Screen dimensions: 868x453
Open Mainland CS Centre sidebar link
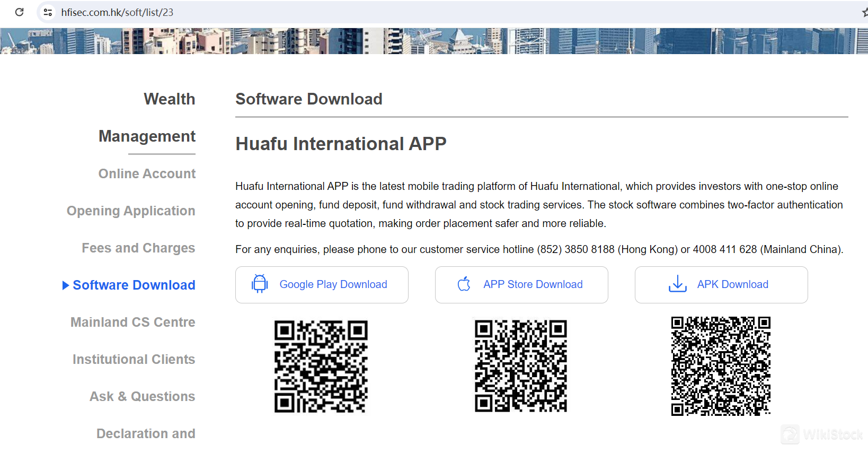(x=133, y=323)
